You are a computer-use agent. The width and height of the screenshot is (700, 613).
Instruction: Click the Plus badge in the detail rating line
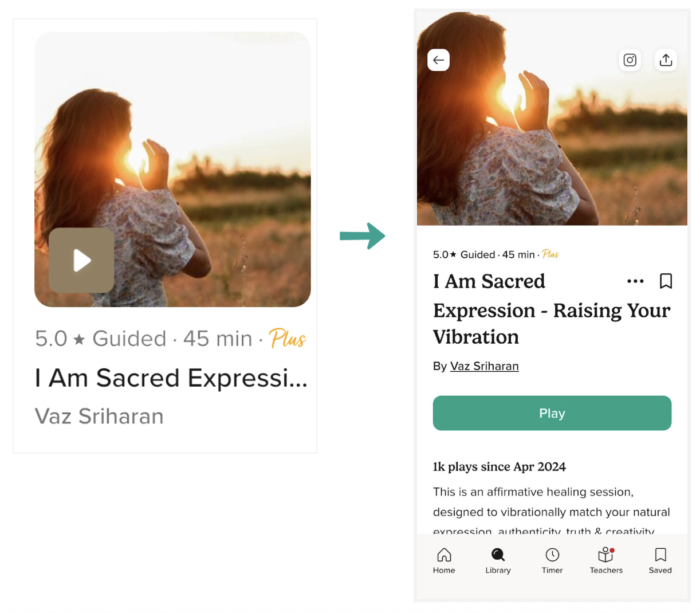550,254
